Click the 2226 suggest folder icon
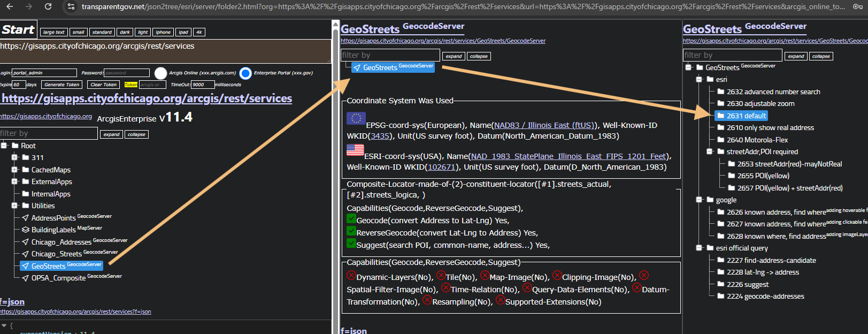This screenshot has width=868, height=334. tap(720, 284)
